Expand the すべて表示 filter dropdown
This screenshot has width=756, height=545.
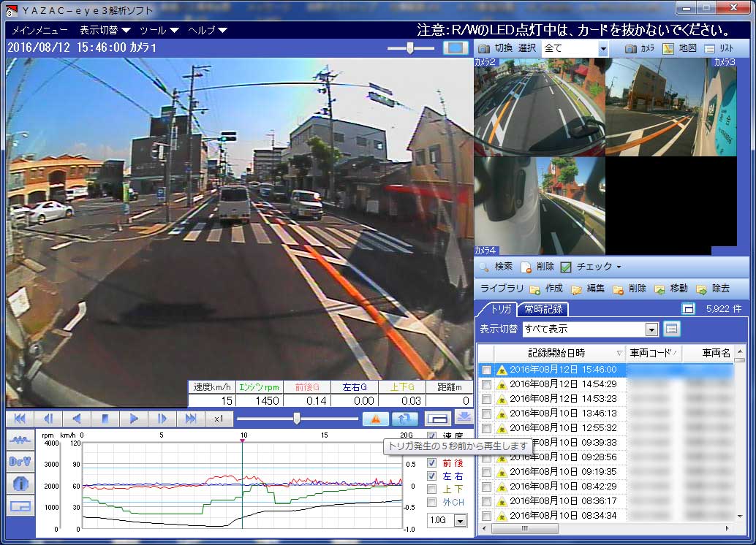[651, 329]
